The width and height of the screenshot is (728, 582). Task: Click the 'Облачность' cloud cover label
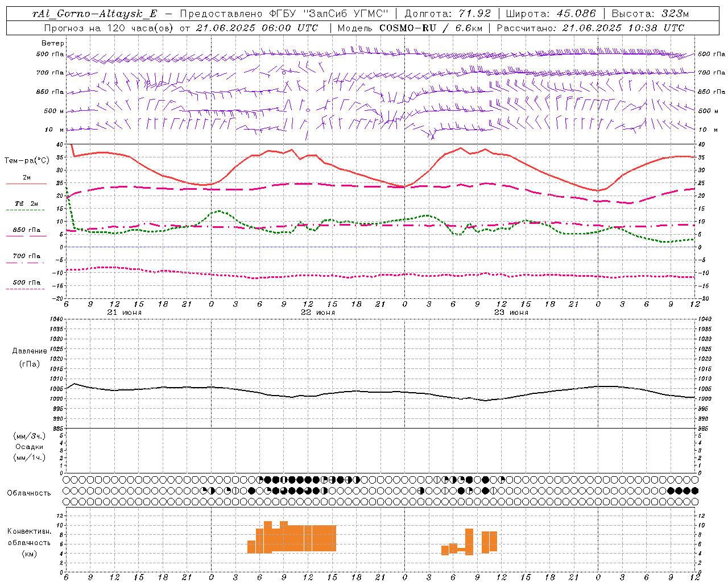[29, 493]
